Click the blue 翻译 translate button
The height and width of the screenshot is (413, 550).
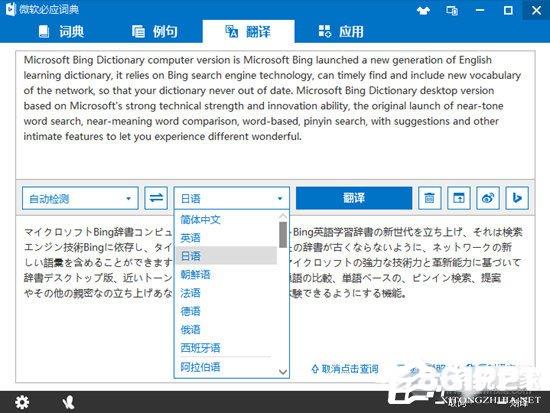click(354, 198)
